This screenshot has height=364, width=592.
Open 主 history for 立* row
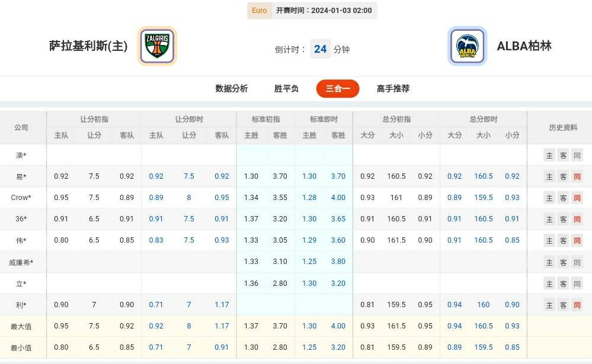pos(549,284)
